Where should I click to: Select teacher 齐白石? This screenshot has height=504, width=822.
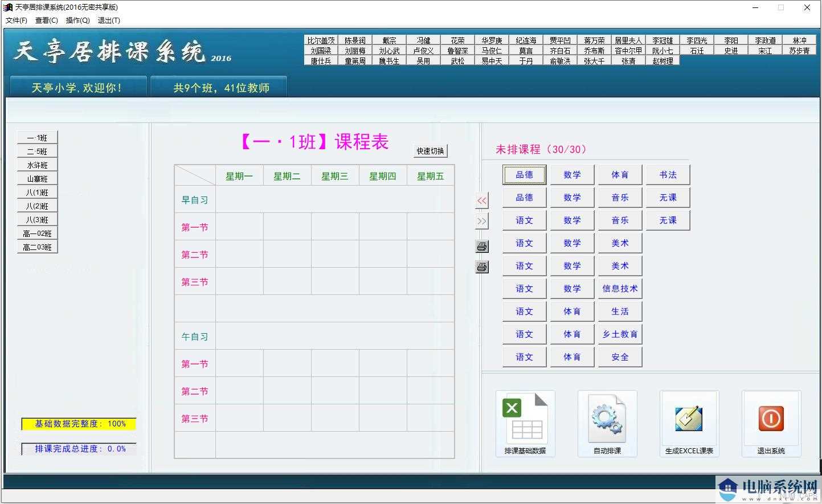point(561,51)
